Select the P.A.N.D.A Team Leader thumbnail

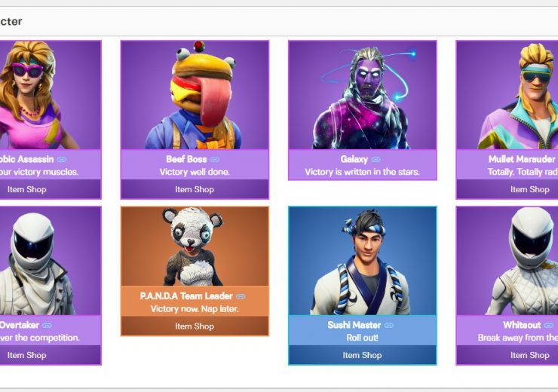[x=195, y=247]
